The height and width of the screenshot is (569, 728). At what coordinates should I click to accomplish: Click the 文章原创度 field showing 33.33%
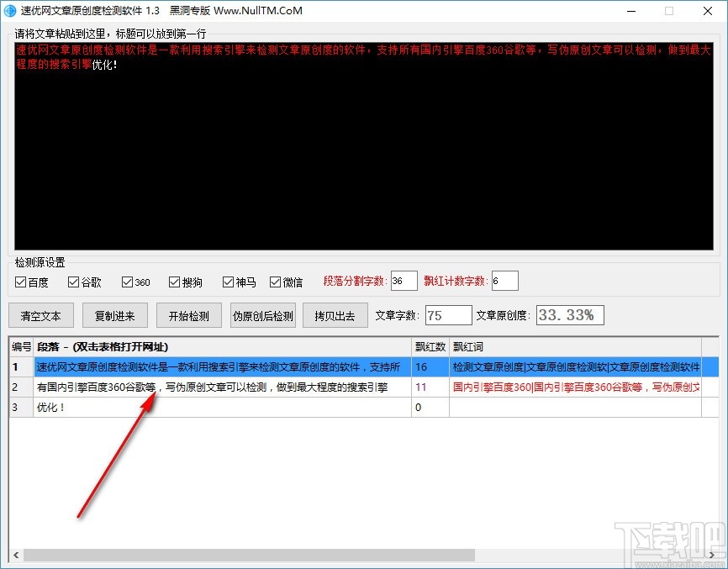tap(570, 315)
